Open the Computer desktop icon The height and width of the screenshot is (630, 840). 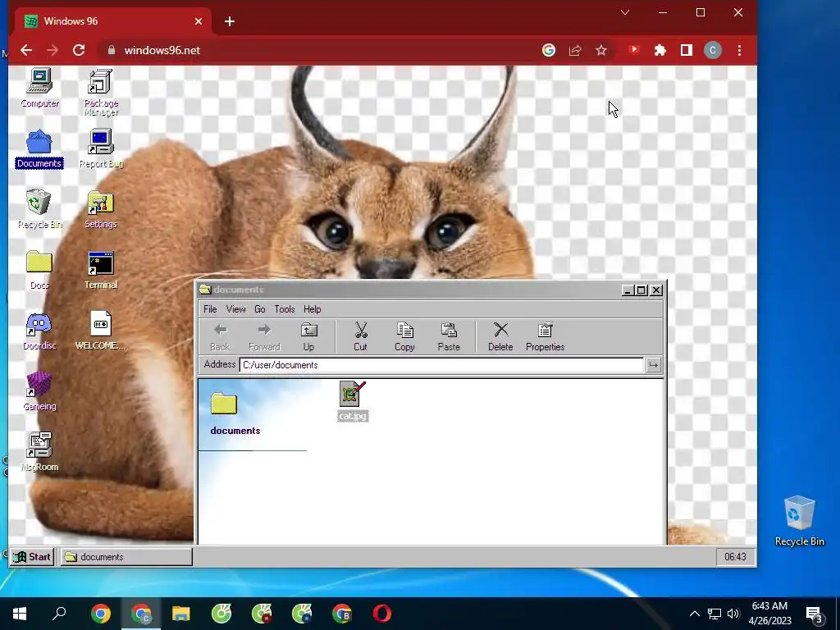[x=39, y=88]
